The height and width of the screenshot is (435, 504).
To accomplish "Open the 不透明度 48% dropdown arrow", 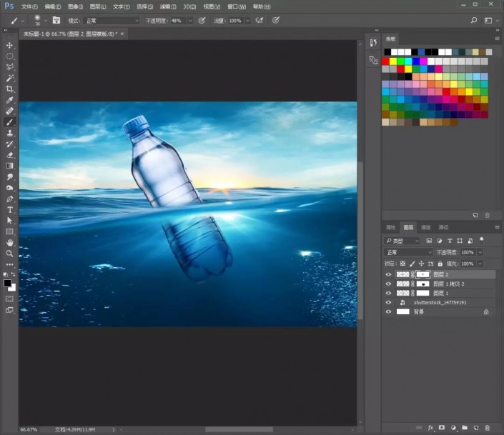I will (190, 21).
